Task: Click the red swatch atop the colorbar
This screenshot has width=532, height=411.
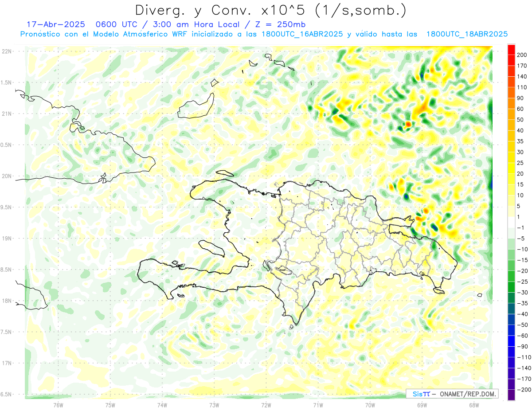Action: [511, 50]
